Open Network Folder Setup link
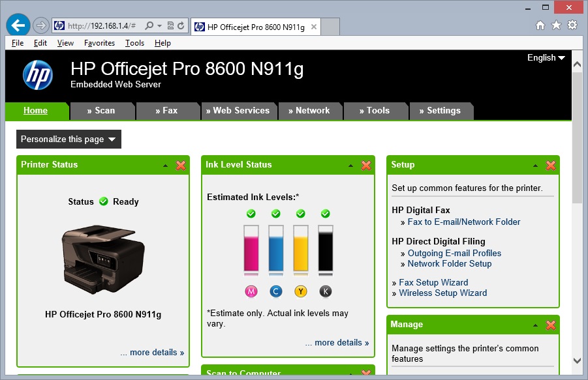Viewport: 588px width, 380px height. pyautogui.click(x=450, y=264)
